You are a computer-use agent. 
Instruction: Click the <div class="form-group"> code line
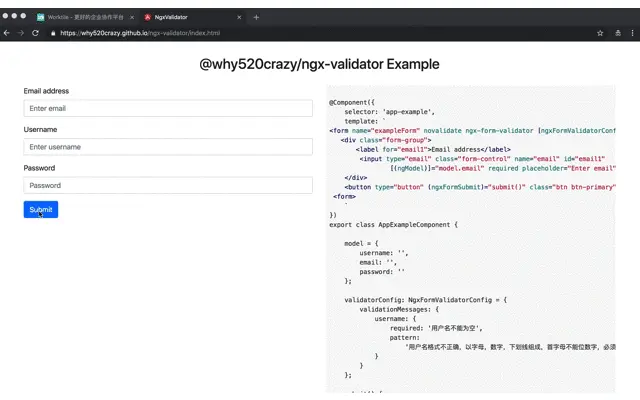click(x=386, y=140)
